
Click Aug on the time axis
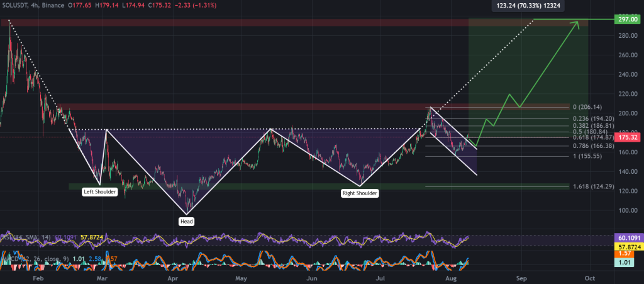(x=450, y=278)
